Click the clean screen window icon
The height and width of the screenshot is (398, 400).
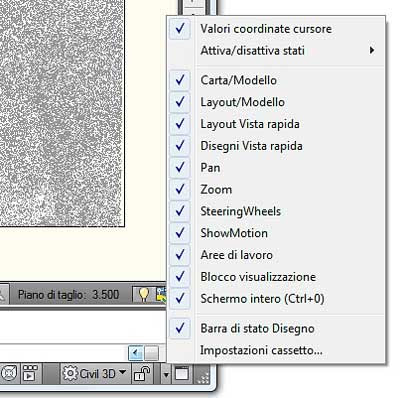(182, 373)
